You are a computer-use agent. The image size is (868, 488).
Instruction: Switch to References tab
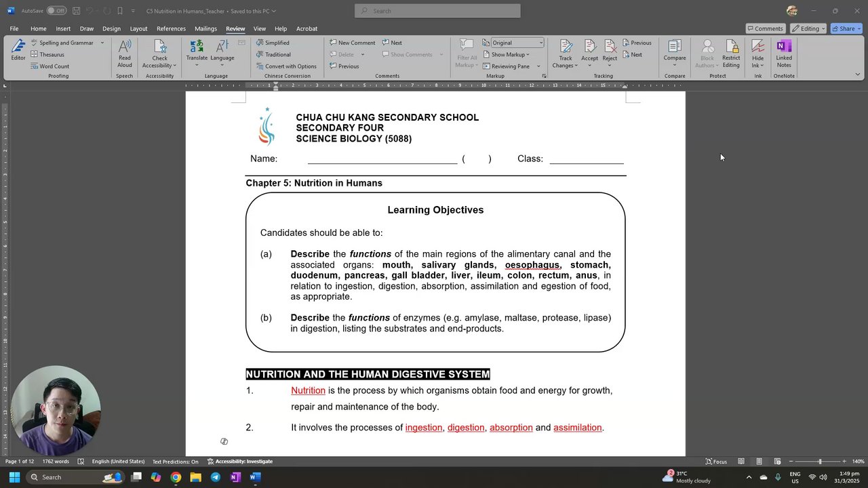pyautogui.click(x=171, y=28)
